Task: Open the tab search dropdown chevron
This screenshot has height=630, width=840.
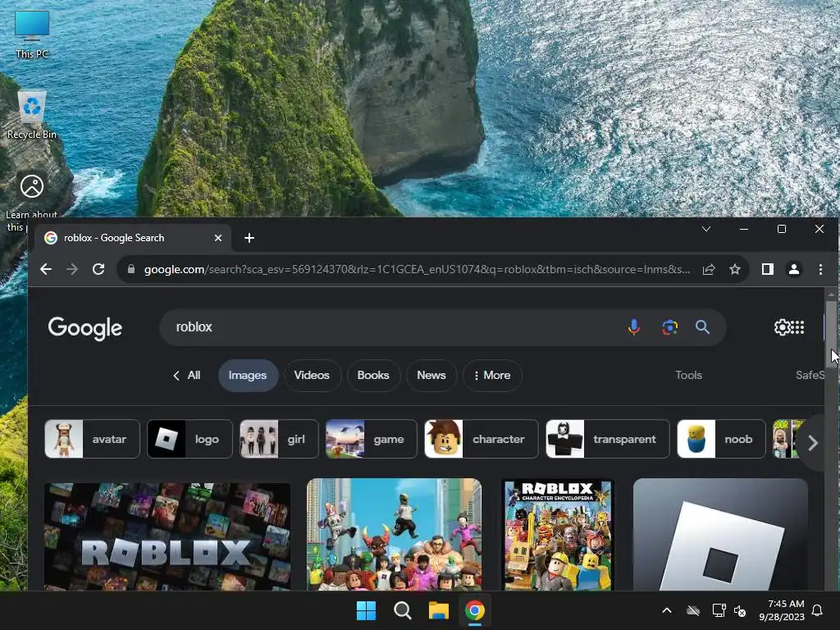Action: (706, 229)
